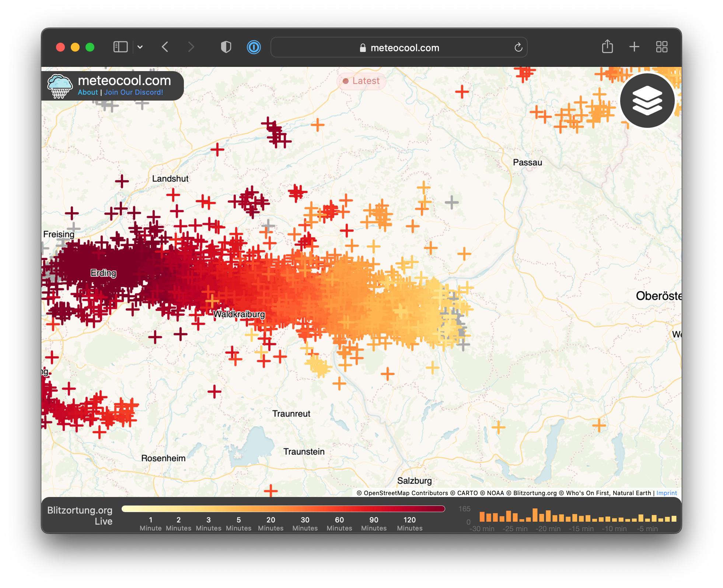
Task: Click the Waldkraiburg city label
Action: pos(239,314)
